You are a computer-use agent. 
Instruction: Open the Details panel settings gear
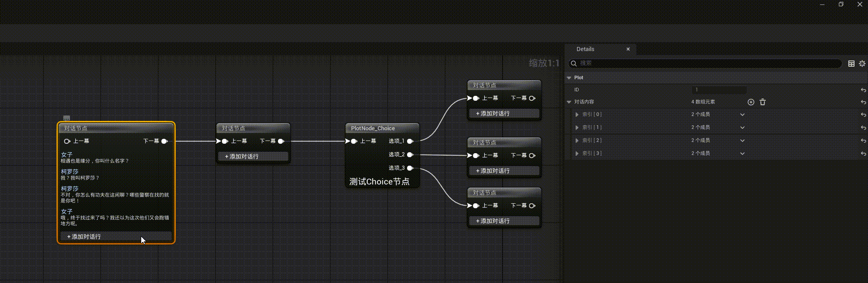pos(862,64)
